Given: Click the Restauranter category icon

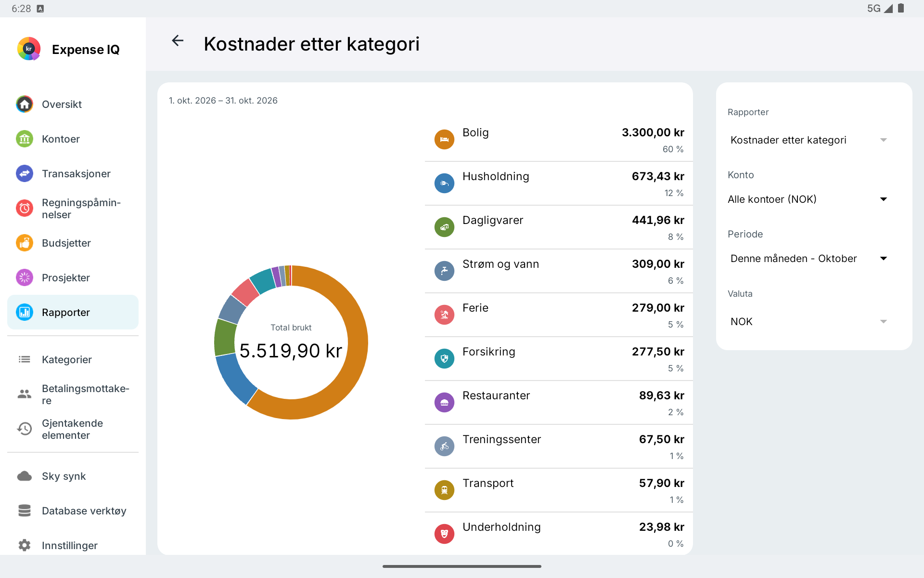Looking at the screenshot, I should point(444,402).
